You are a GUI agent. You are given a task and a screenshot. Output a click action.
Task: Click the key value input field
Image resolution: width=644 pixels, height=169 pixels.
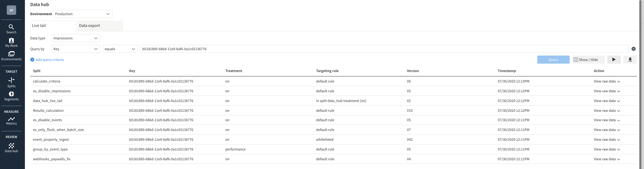tap(385, 49)
